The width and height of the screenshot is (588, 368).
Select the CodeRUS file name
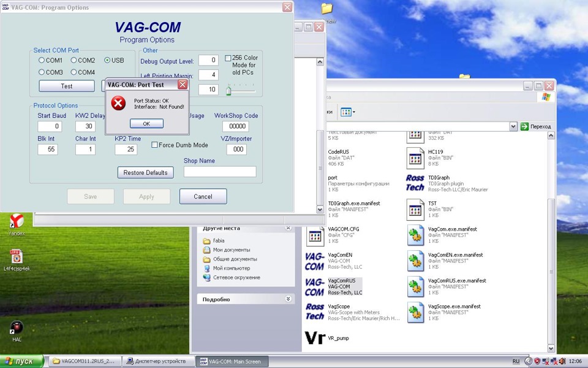[x=338, y=151]
